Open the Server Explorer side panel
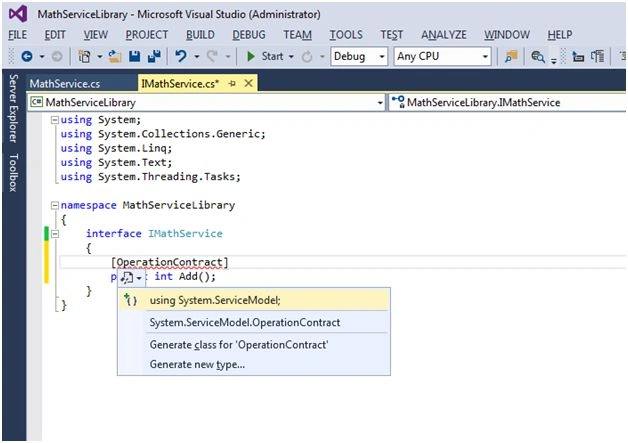The width and height of the screenshot is (628, 443). pyautogui.click(x=14, y=109)
